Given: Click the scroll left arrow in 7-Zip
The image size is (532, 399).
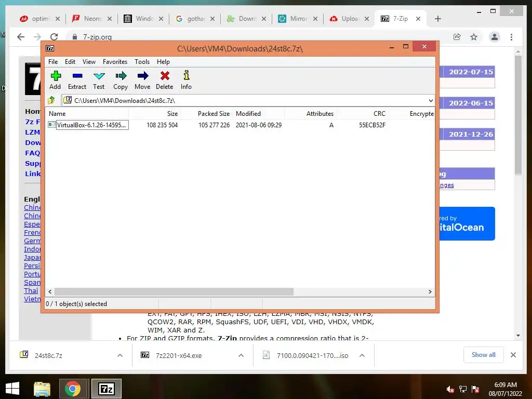Looking at the screenshot, I should pos(50,291).
